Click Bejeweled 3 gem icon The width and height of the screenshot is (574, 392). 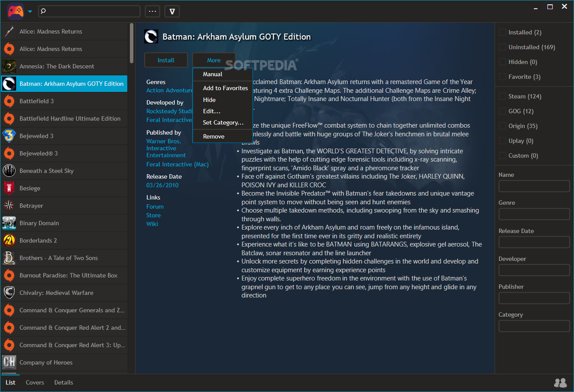tap(9, 136)
